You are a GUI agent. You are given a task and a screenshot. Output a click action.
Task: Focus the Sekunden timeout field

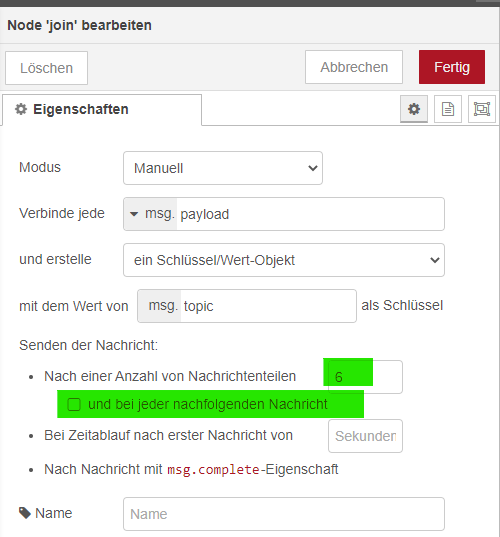[365, 436]
